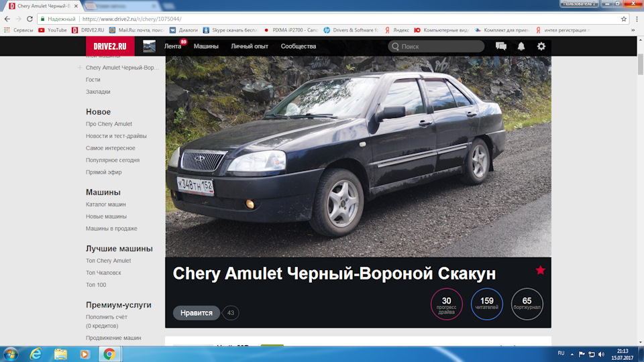
Task: Open the 159 читателей circle
Action: pos(487,304)
